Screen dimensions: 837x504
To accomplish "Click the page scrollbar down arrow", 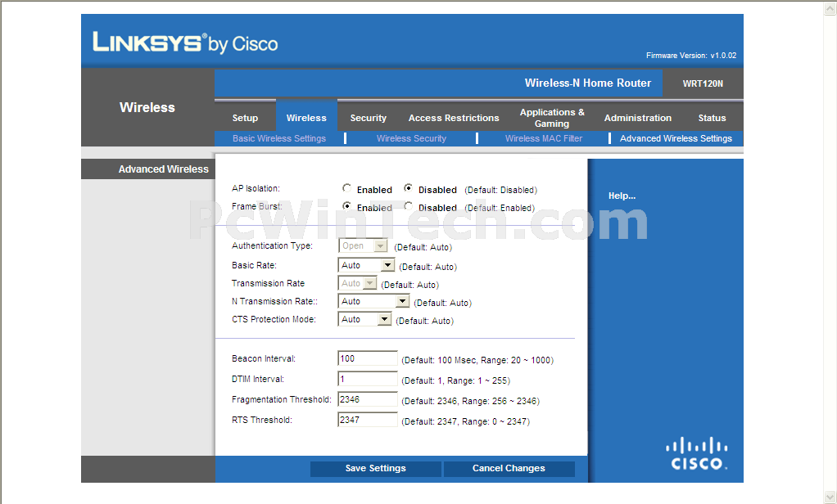I will click(x=830, y=497).
